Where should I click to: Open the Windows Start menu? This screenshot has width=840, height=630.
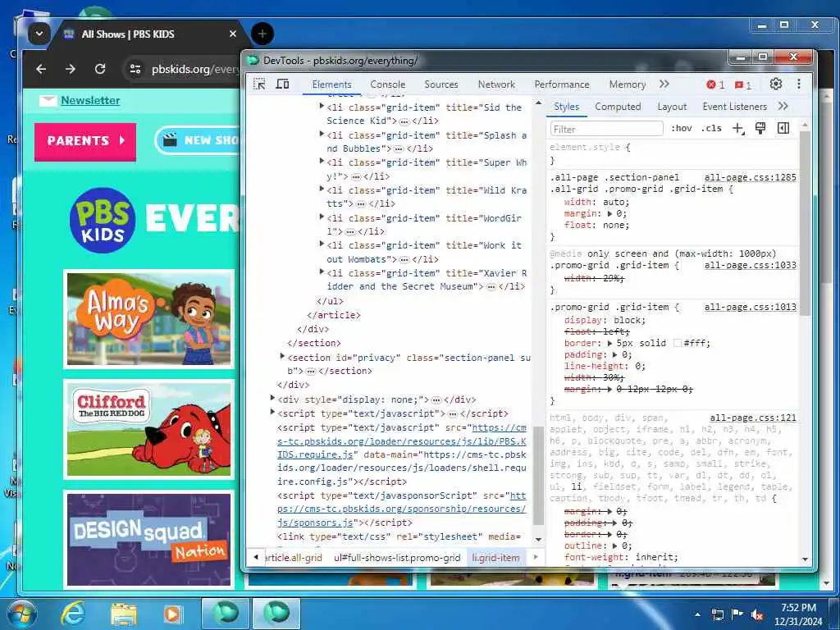point(22,614)
